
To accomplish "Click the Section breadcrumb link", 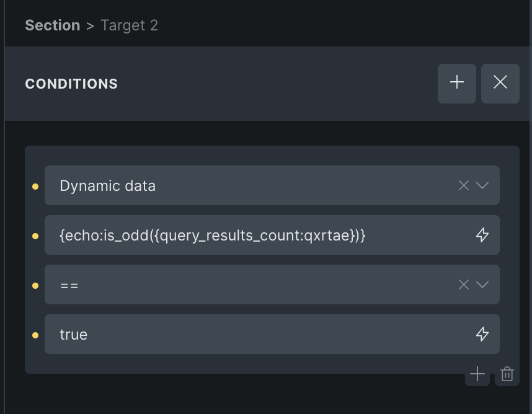I will coord(52,25).
